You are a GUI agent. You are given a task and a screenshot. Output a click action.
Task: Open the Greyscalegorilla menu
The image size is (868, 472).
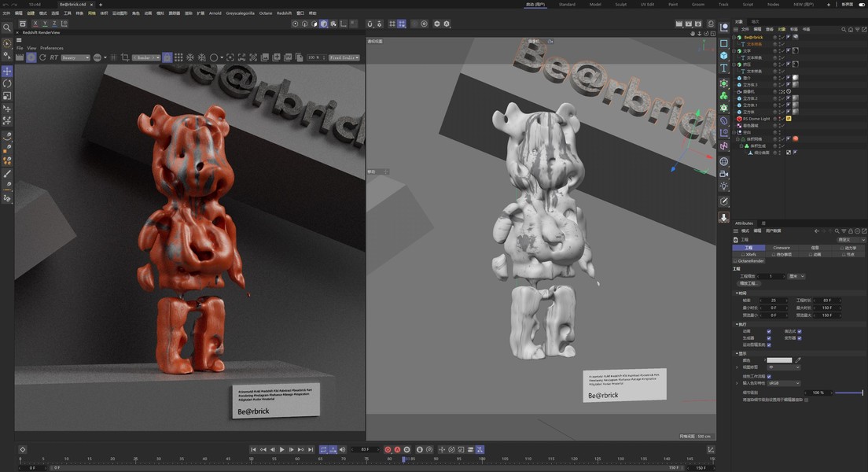240,13
